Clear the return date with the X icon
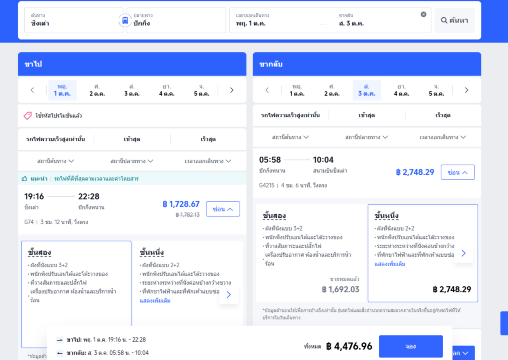Image resolution: width=508 pixels, height=360 pixels. 423,14
